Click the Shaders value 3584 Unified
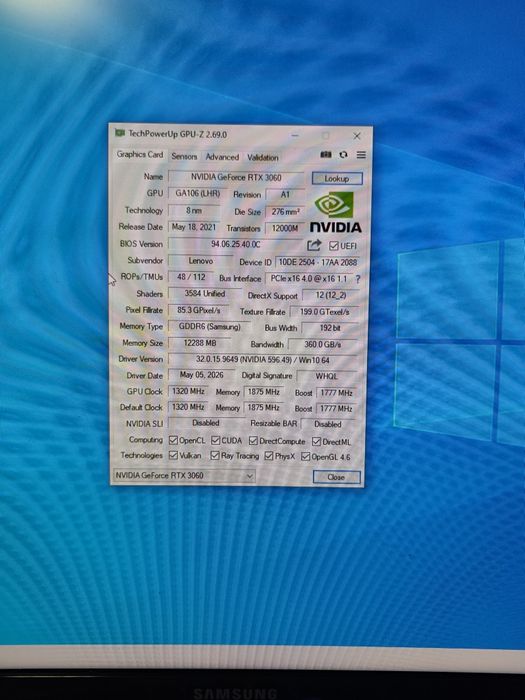This screenshot has width=525, height=700. tap(204, 293)
